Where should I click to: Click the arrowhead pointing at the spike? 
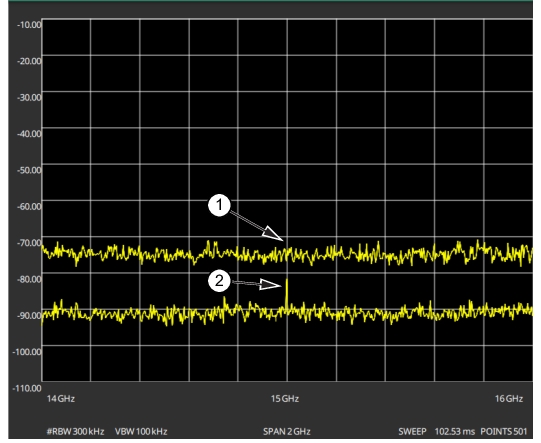pyautogui.click(x=270, y=284)
